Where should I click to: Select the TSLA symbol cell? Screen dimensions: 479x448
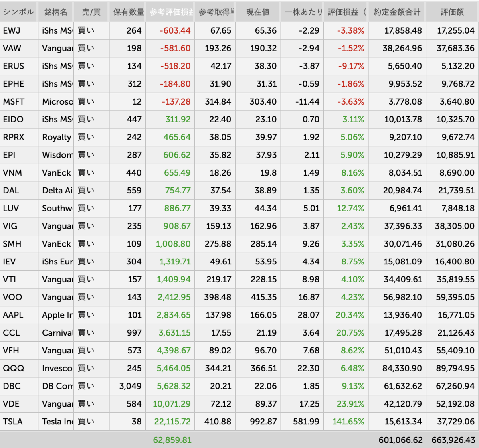pos(19,422)
